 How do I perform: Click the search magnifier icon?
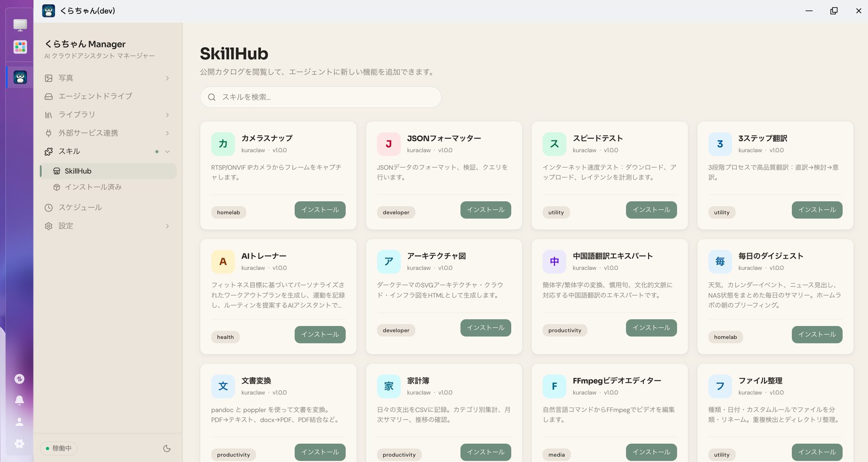coord(212,97)
